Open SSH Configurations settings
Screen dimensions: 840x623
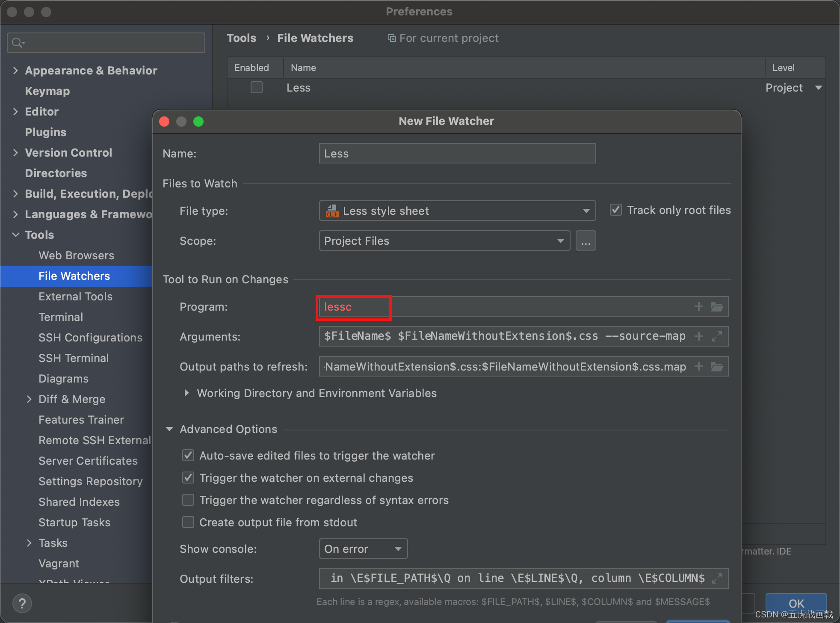pos(90,338)
